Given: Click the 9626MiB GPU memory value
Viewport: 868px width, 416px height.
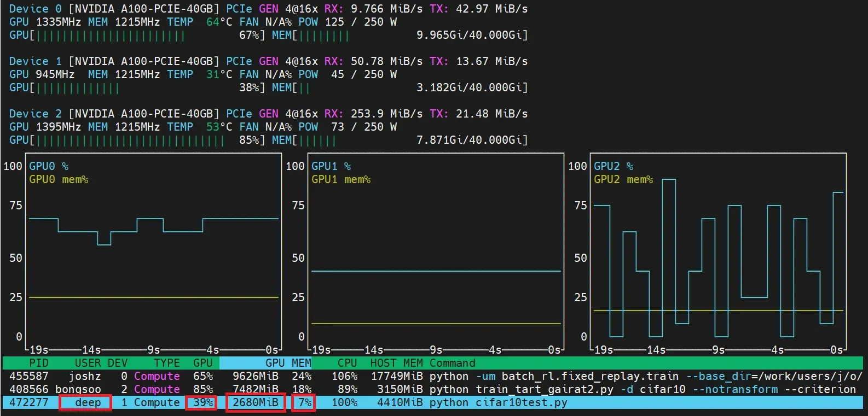Looking at the screenshot, I should [x=256, y=376].
